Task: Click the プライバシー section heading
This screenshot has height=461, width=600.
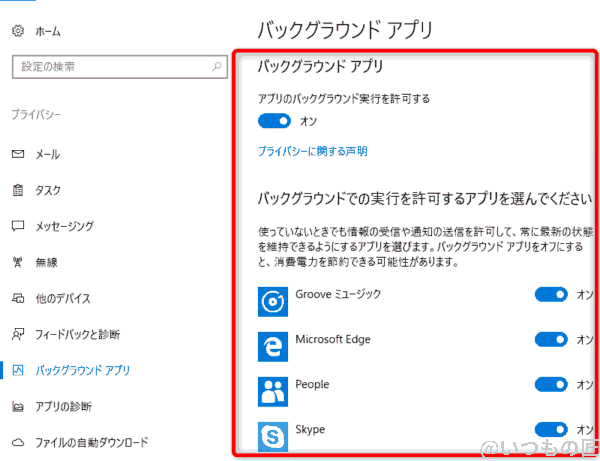Action: click(36, 114)
